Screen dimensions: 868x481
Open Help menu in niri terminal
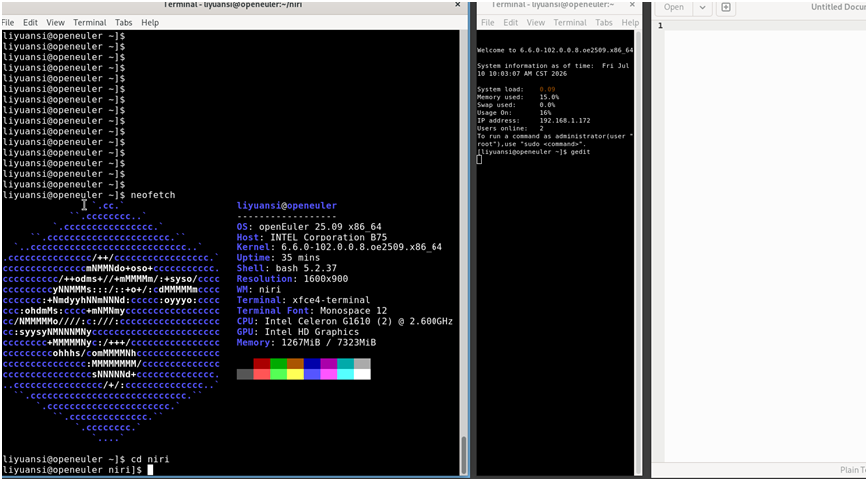150,23
